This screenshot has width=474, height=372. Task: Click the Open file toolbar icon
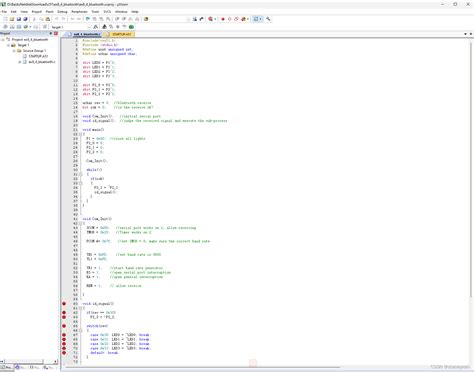click(12, 19)
